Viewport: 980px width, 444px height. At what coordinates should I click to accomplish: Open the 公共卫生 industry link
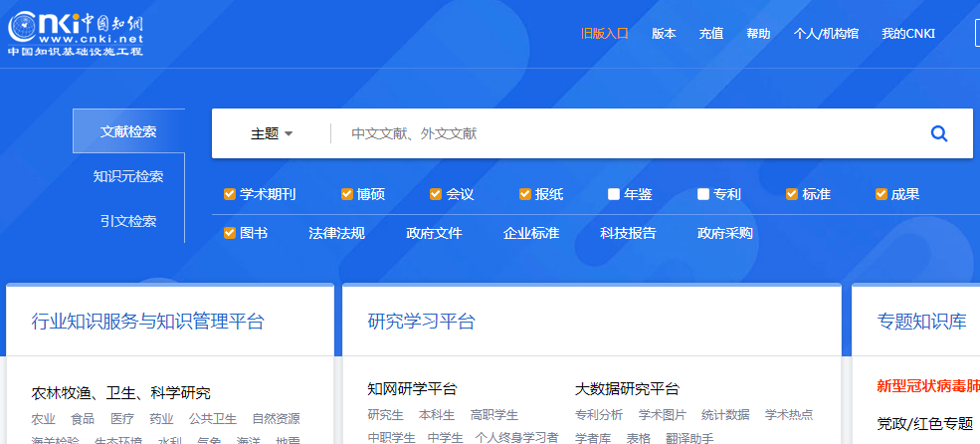click(x=213, y=419)
